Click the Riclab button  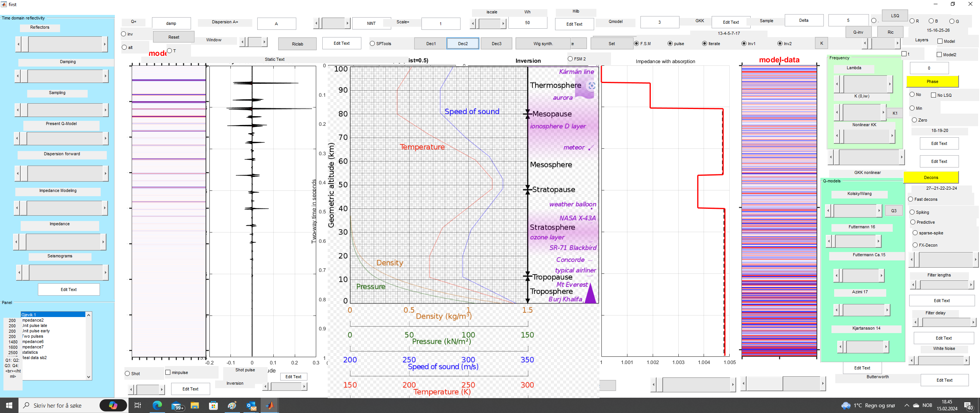(x=297, y=44)
